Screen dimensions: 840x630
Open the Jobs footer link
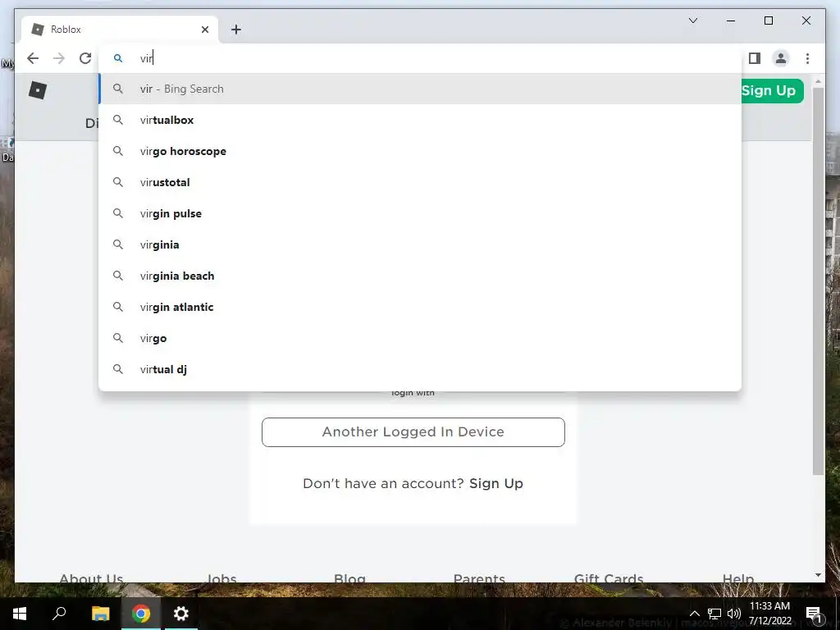[x=221, y=577]
